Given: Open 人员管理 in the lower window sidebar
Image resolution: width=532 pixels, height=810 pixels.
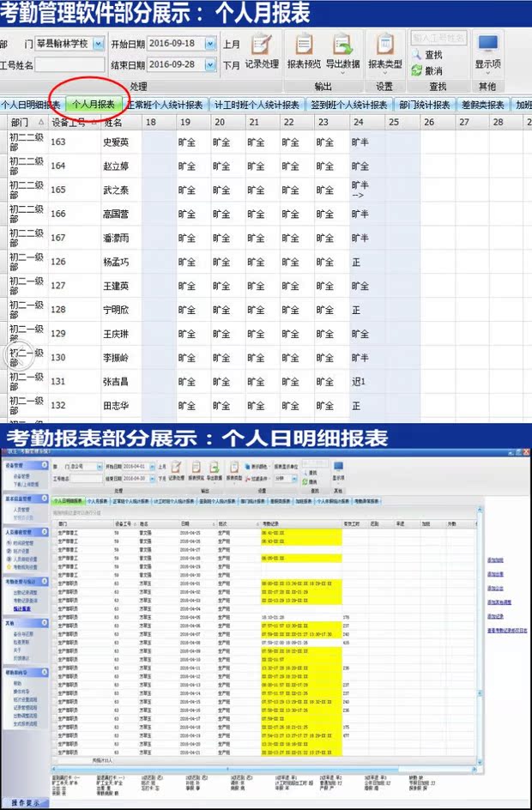Looking at the screenshot, I should pos(21,510).
